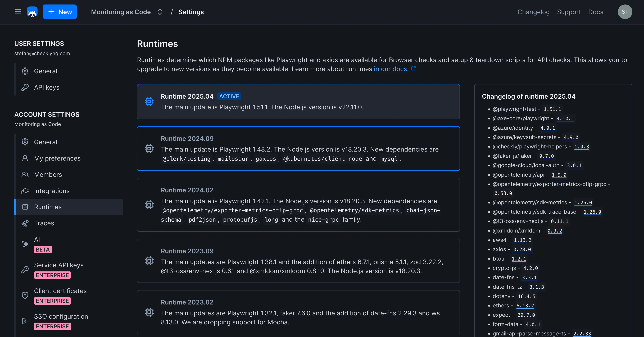Click the AI sparkle icon

(25, 244)
